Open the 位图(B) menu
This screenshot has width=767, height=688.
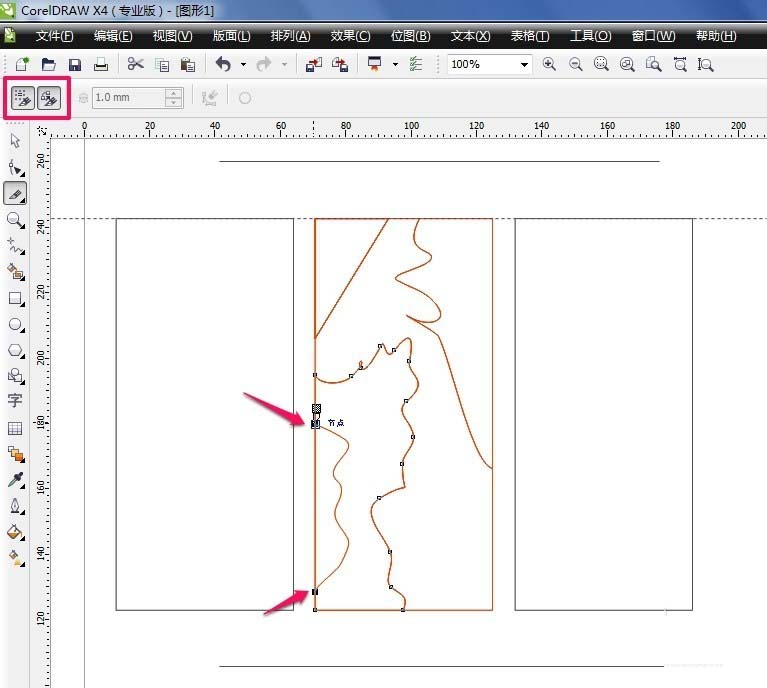[410, 36]
